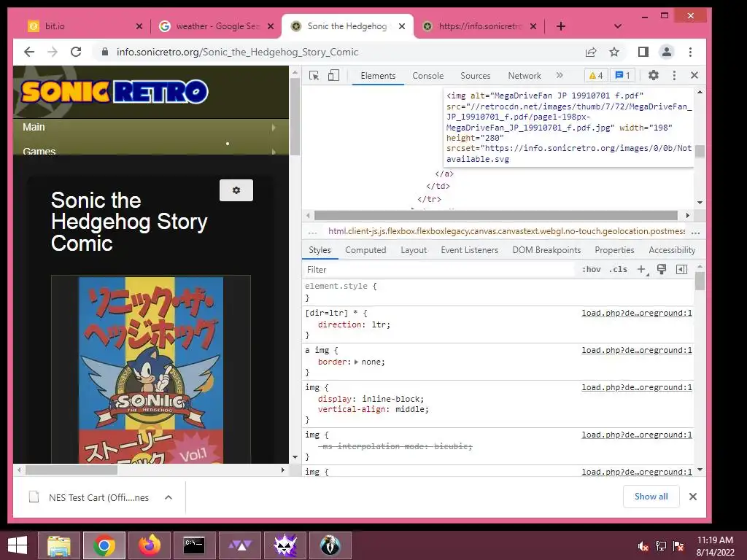Reload the Sonic Retro page
747x560 pixels.
(76, 52)
